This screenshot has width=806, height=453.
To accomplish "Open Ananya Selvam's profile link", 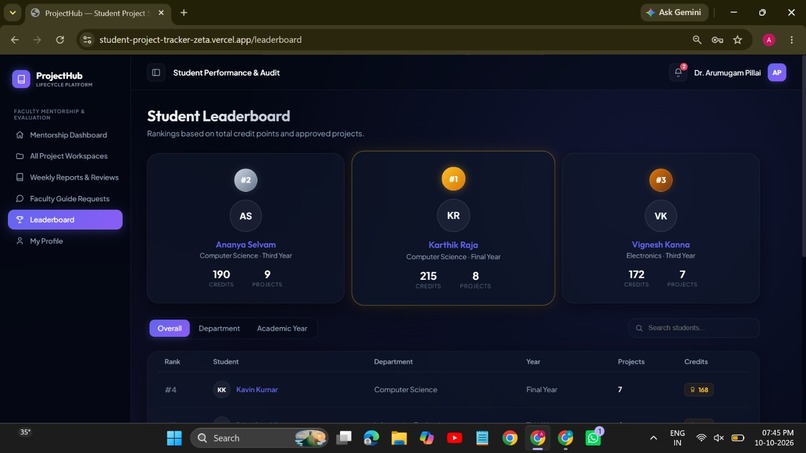I will 246,245.
